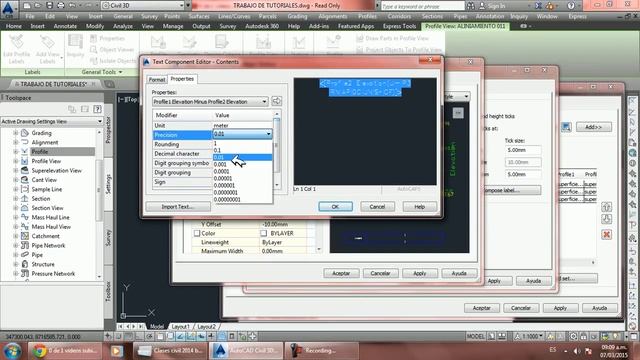Switch to the Layout1 tab

[180, 327]
